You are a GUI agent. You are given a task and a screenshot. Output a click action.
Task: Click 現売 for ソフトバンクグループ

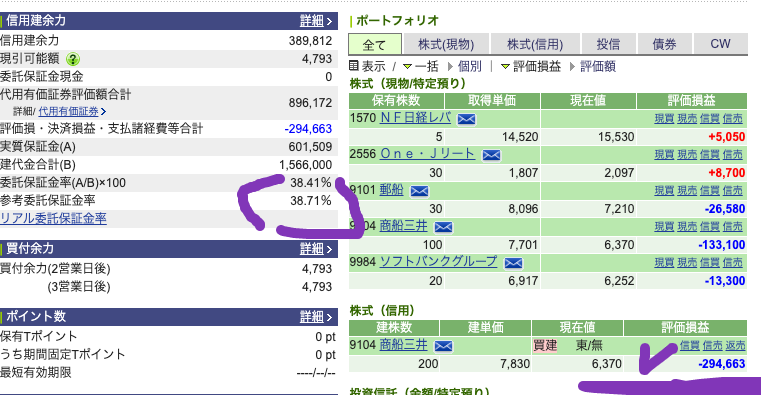click(687, 263)
